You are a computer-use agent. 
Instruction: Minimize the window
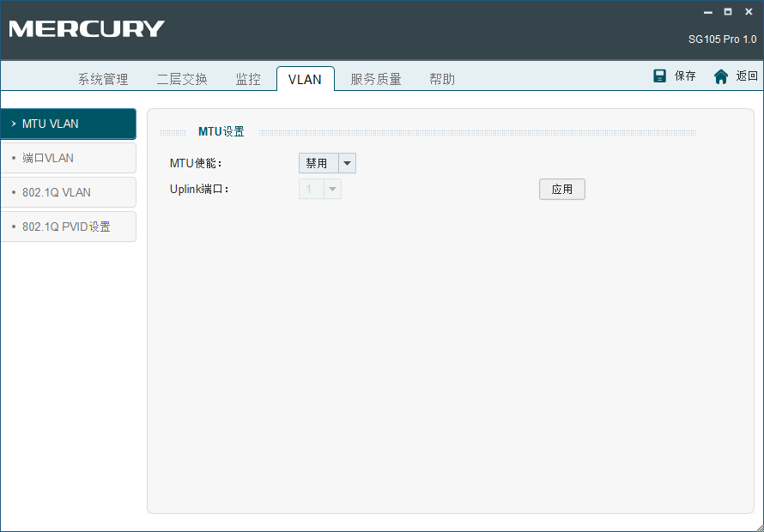click(708, 12)
